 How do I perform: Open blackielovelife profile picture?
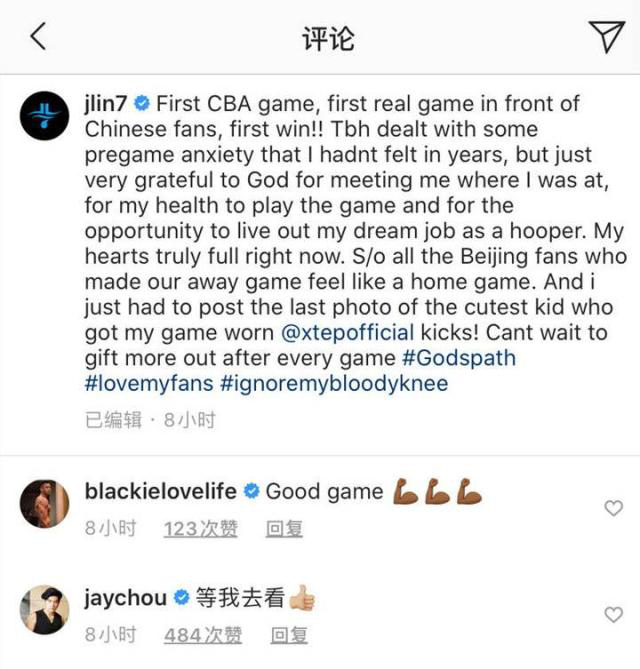click(x=44, y=504)
